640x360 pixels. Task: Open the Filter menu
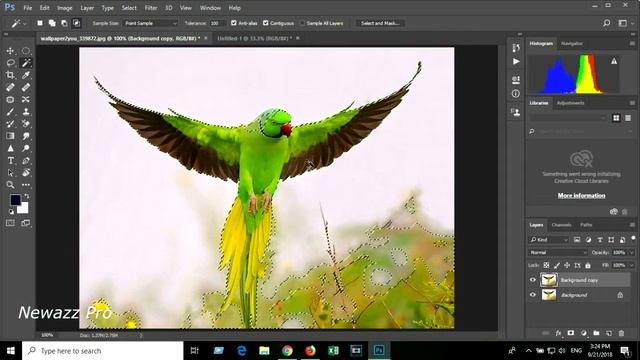(x=151, y=8)
